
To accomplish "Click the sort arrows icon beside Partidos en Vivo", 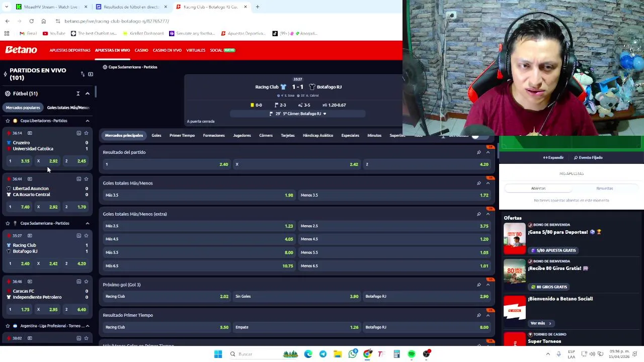I will click(x=83, y=74).
